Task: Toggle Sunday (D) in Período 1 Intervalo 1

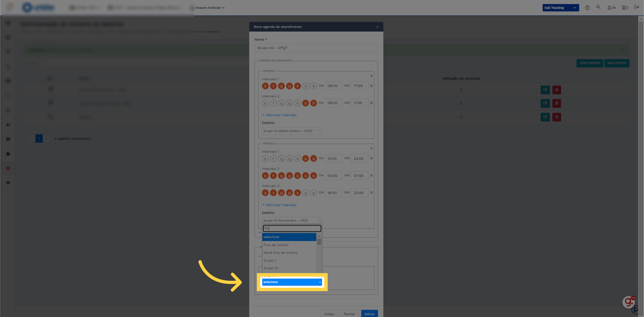Action: [314, 86]
